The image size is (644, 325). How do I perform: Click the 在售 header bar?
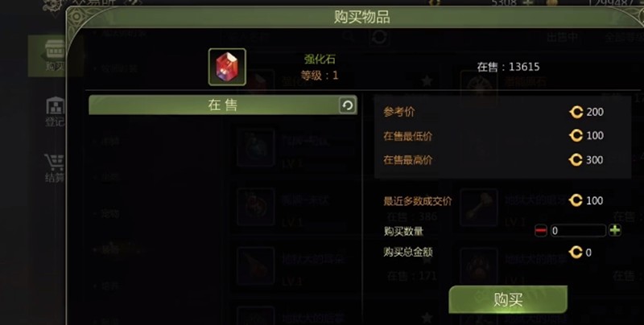pyautogui.click(x=223, y=105)
